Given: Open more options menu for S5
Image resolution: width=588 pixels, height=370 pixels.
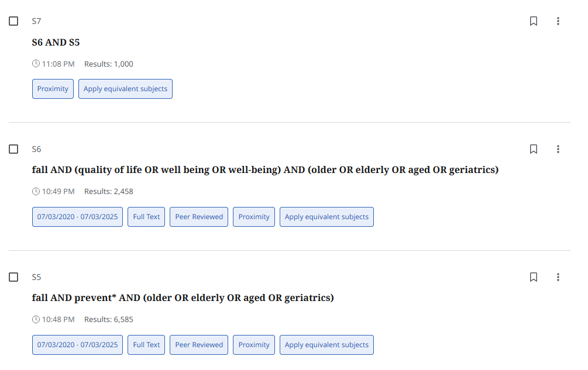Looking at the screenshot, I should coord(558,277).
